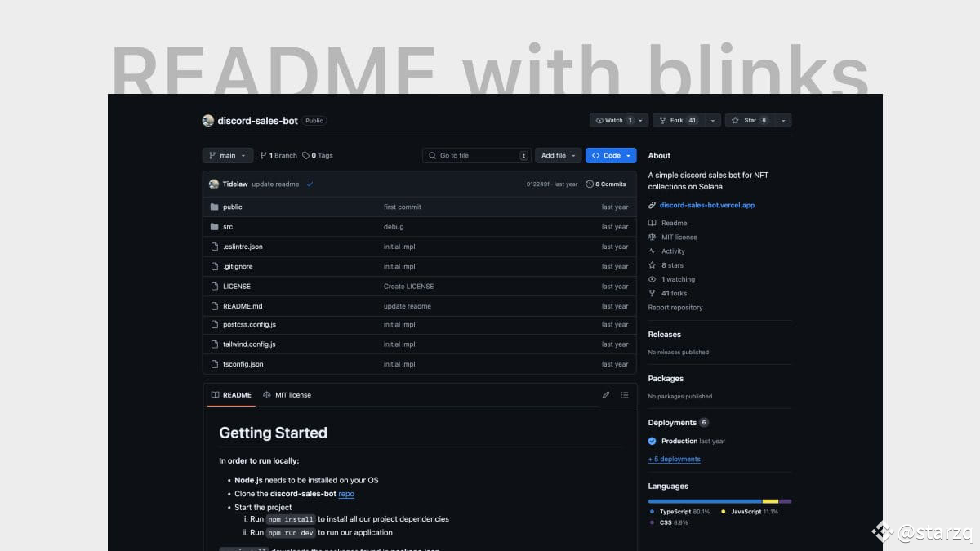Click the LICENSE file icon

pyautogui.click(x=214, y=286)
